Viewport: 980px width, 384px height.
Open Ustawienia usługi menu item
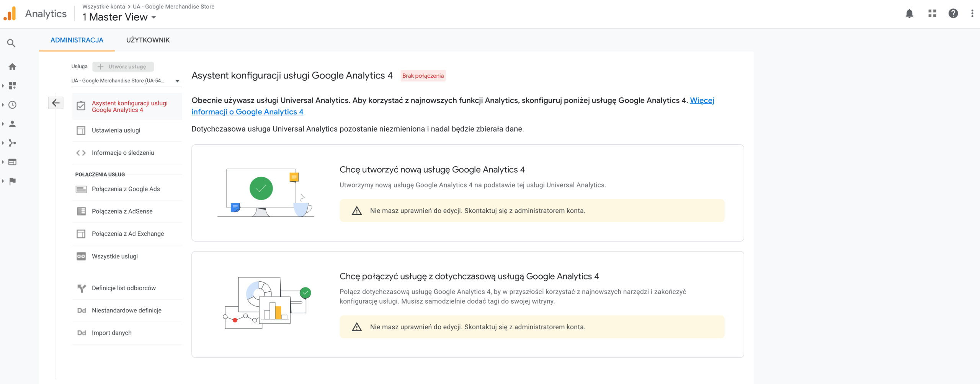point(127,131)
